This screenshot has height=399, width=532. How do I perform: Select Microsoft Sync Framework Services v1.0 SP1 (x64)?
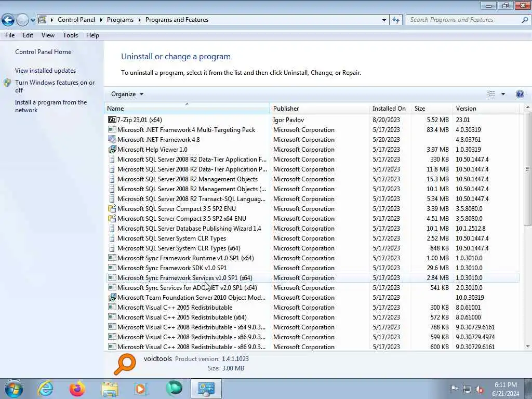pos(312,277)
